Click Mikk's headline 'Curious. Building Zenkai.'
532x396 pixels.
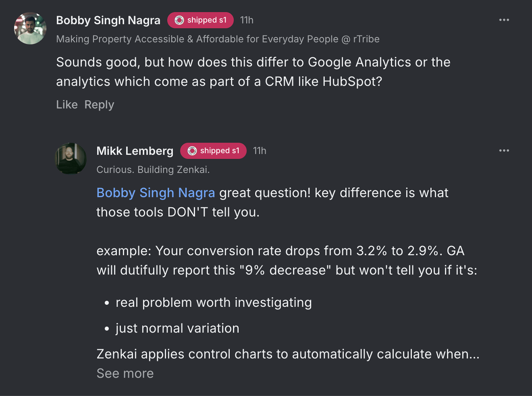(x=153, y=170)
